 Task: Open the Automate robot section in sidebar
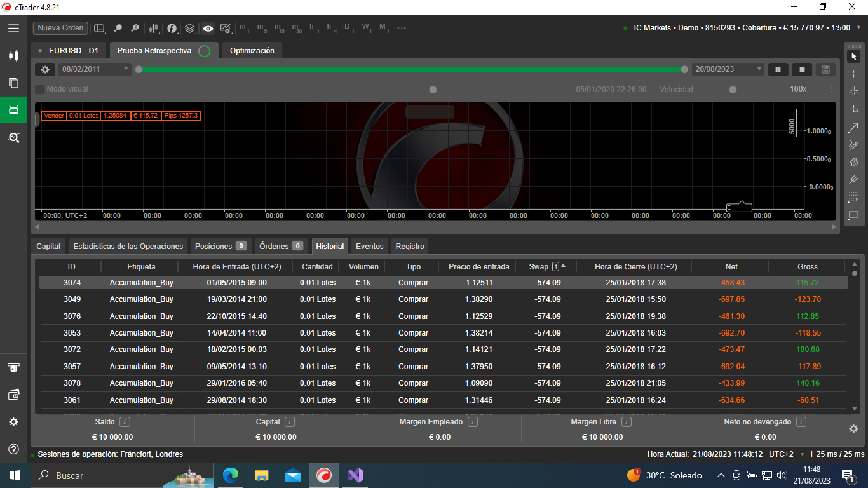pyautogui.click(x=13, y=110)
